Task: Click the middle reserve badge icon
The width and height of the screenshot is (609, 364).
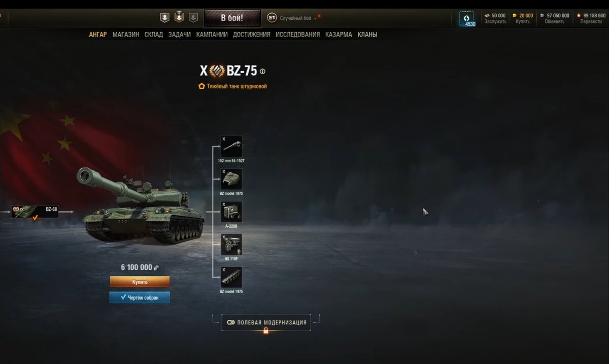Action: tap(179, 17)
